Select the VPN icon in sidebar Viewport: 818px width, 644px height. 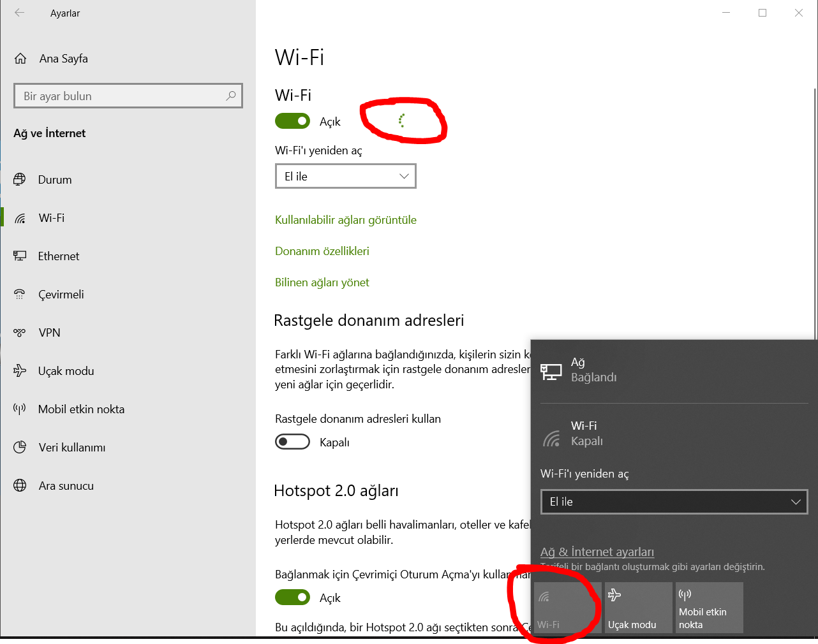(x=20, y=332)
